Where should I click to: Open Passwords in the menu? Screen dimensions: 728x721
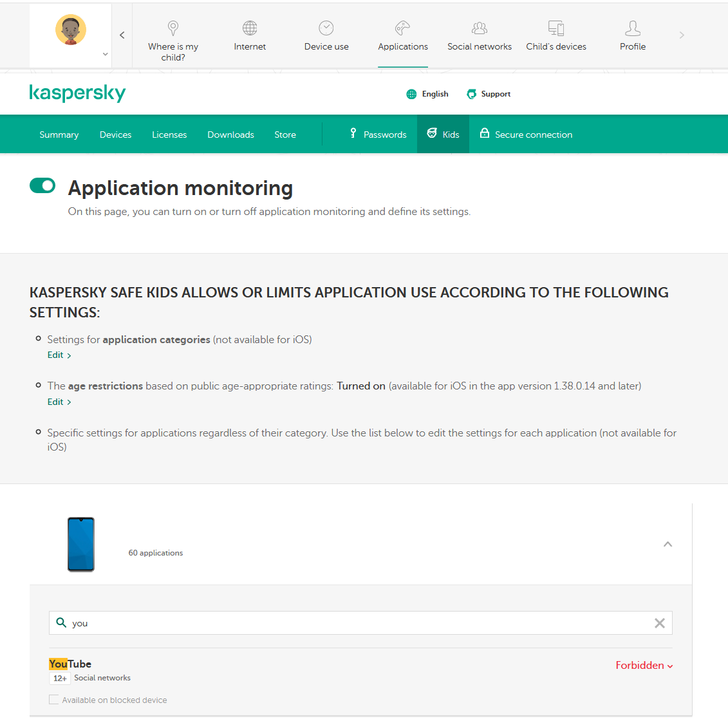point(385,135)
